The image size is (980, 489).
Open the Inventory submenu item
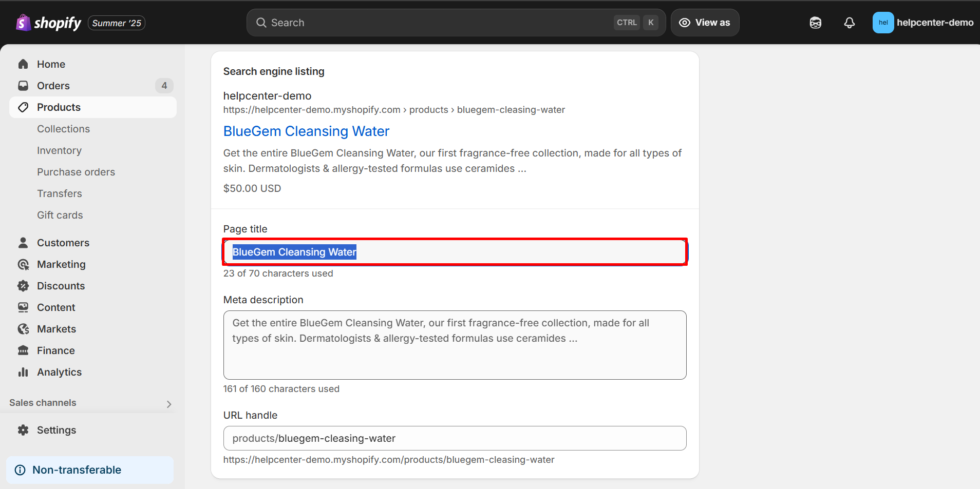59,150
